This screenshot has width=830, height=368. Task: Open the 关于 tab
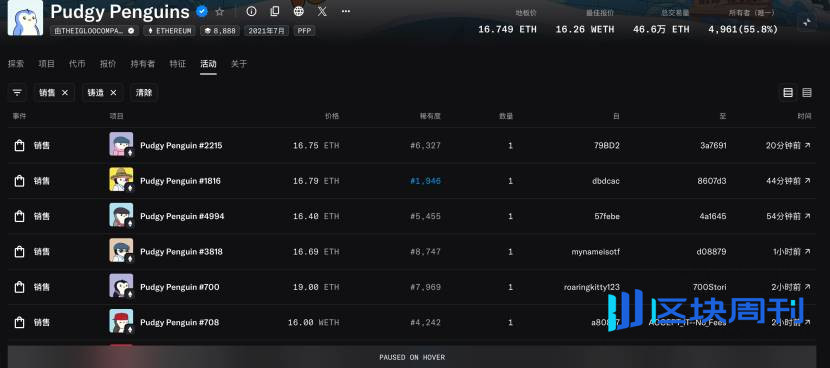[x=239, y=64]
